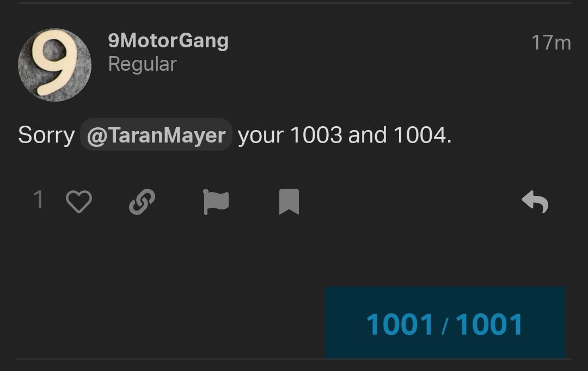Click the 17m post timestamp
This screenshot has height=371, width=588.
pyautogui.click(x=551, y=42)
